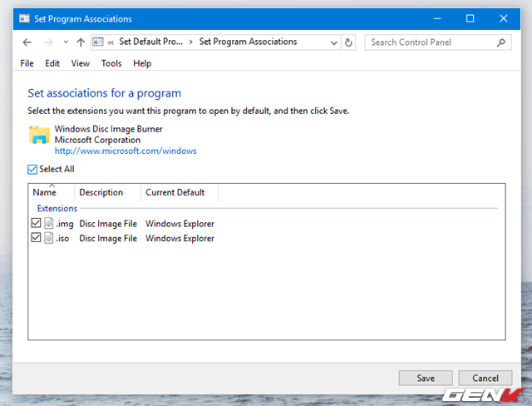
Task: Click Set Program Associations breadcrumb
Action: [x=248, y=42]
